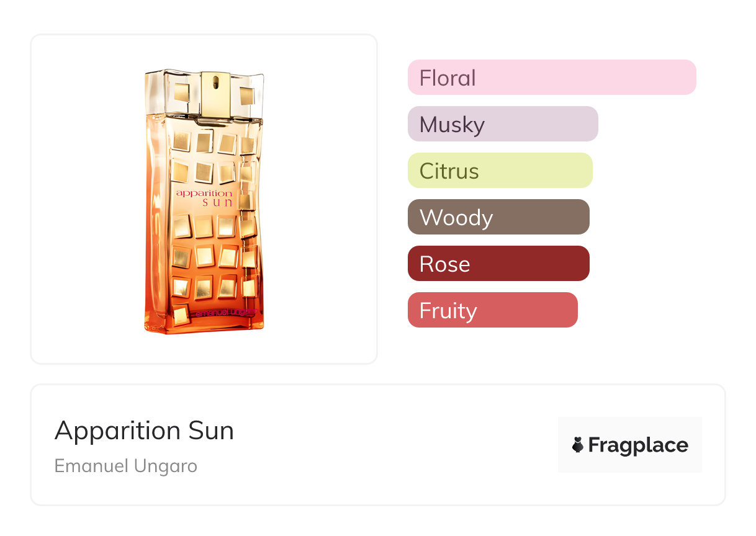Viewport: 756px width, 536px height.
Task: Select the dark red Rose accord
Action: point(498,264)
